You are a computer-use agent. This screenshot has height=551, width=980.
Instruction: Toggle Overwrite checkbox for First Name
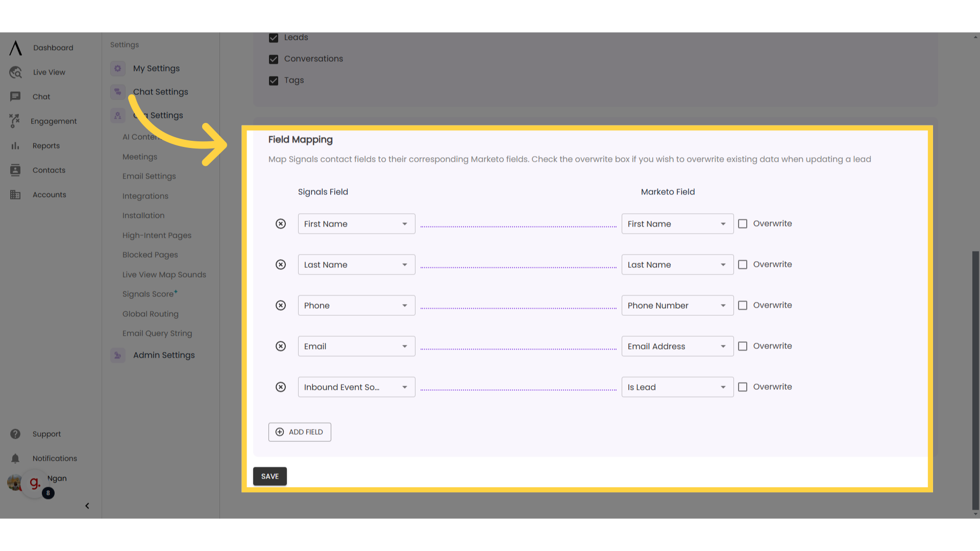coord(743,223)
